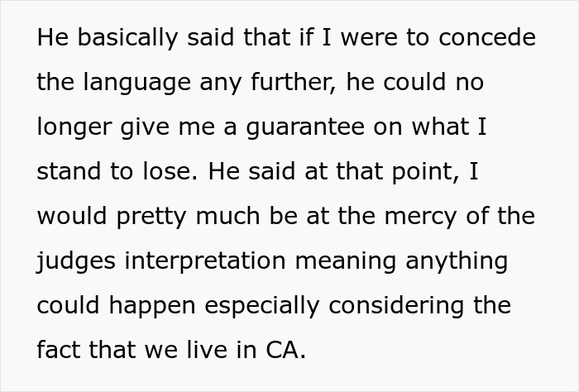The image size is (579, 392).
Task: Click the word "especially"
Action: [259, 306]
